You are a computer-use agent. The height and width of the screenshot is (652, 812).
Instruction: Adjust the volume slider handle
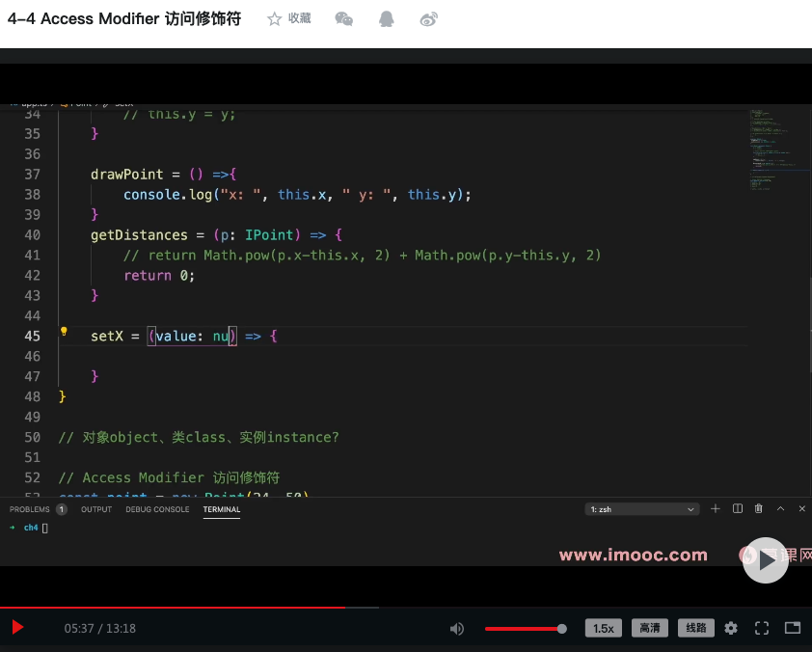tap(562, 629)
